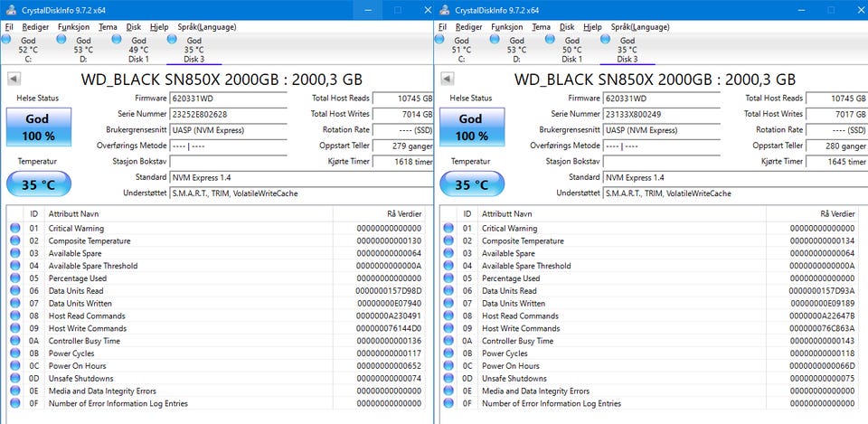Click the Rå Verdier column header, left window
The width and height of the screenshot is (868, 424).
403,213
